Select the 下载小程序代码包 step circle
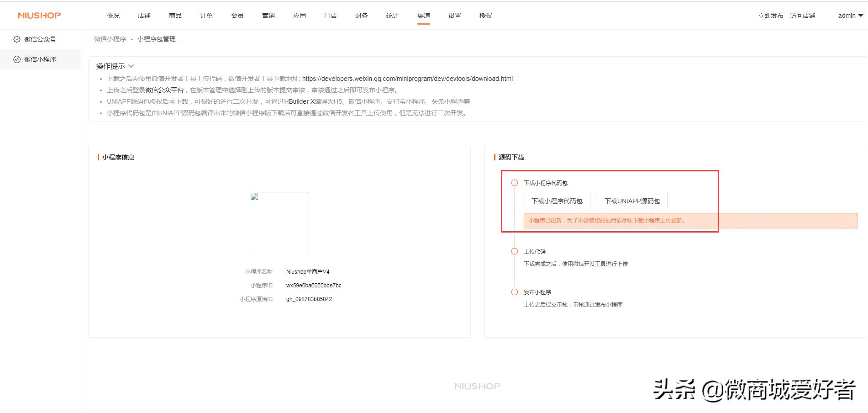This screenshot has width=868, height=413. point(515,182)
